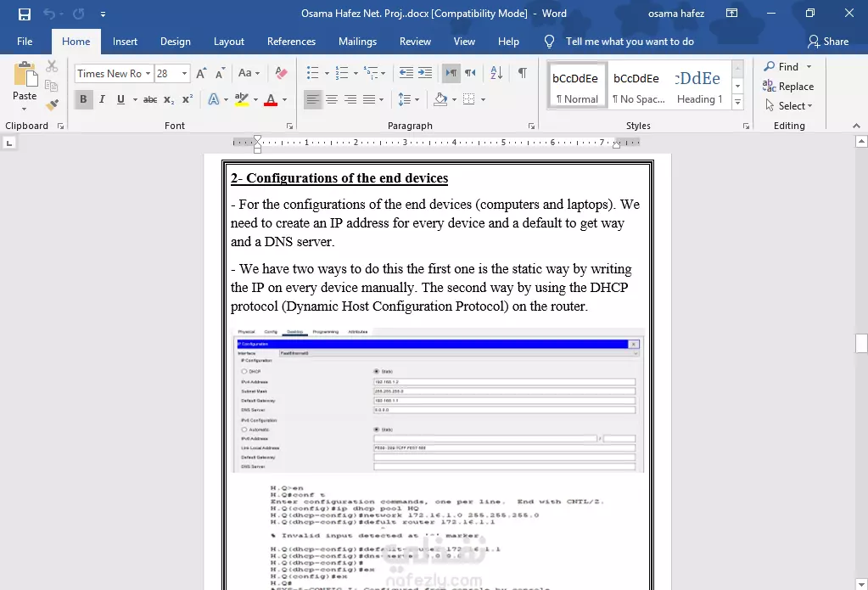This screenshot has height=590, width=868.
Task: Open the Review tab
Action: 415,42
